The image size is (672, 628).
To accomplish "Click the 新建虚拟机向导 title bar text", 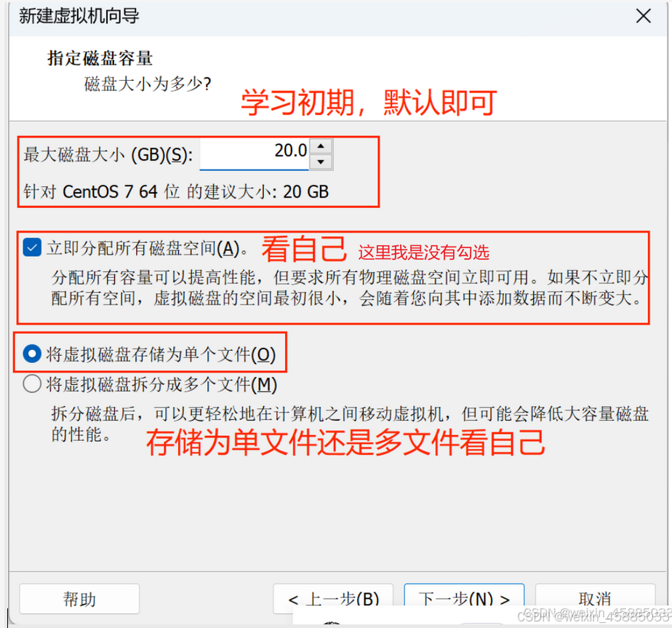I will [x=79, y=16].
